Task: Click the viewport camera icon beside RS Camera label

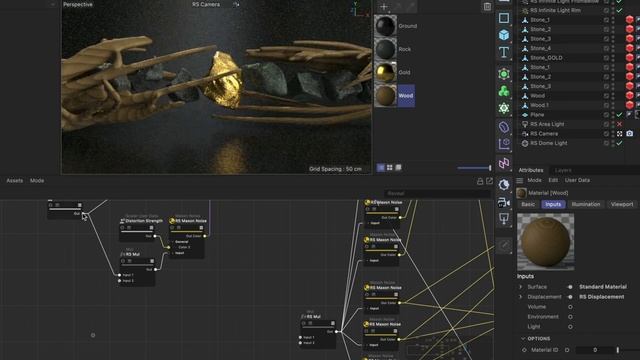Action: [236, 4]
